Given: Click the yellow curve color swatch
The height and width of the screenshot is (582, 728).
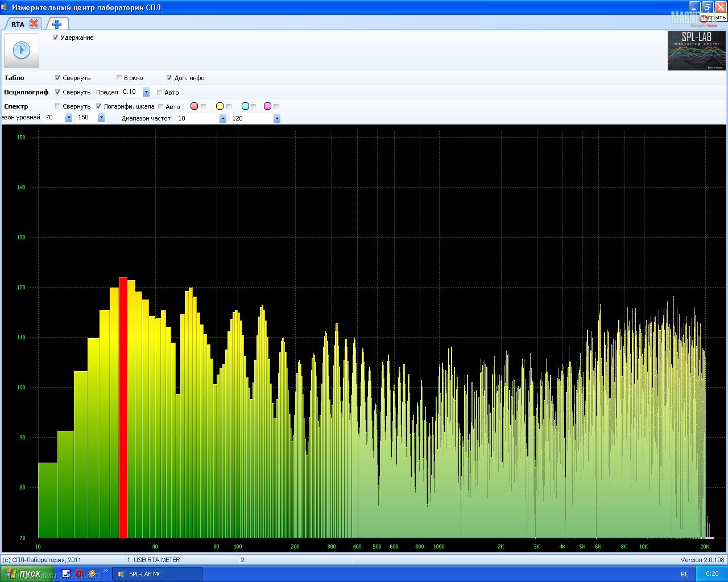Looking at the screenshot, I should (x=220, y=106).
